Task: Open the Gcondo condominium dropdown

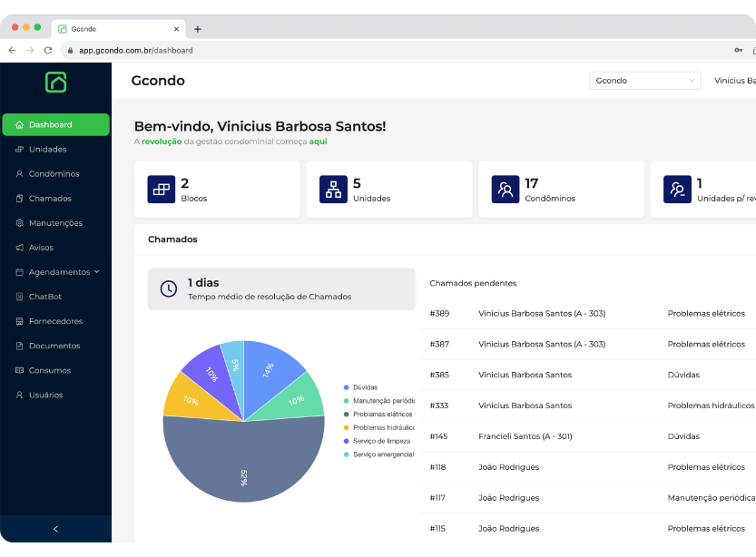Action: 644,81
